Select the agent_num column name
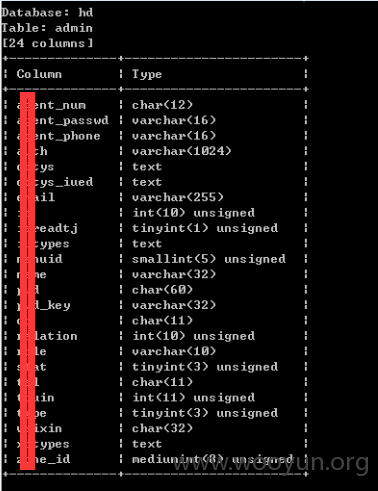 tap(51, 105)
